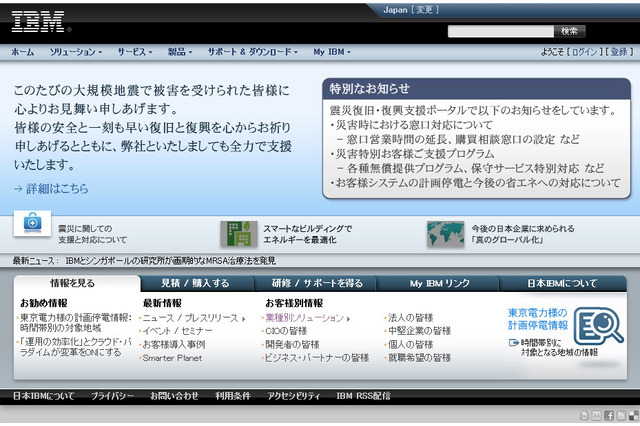This screenshot has height=426, width=640.
Task: Click the arrow icon beside 時間帯別に
Action: 514,342
